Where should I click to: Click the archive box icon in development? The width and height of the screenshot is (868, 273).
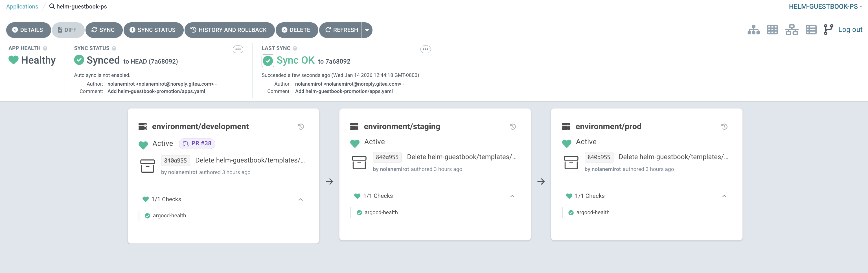pyautogui.click(x=148, y=166)
